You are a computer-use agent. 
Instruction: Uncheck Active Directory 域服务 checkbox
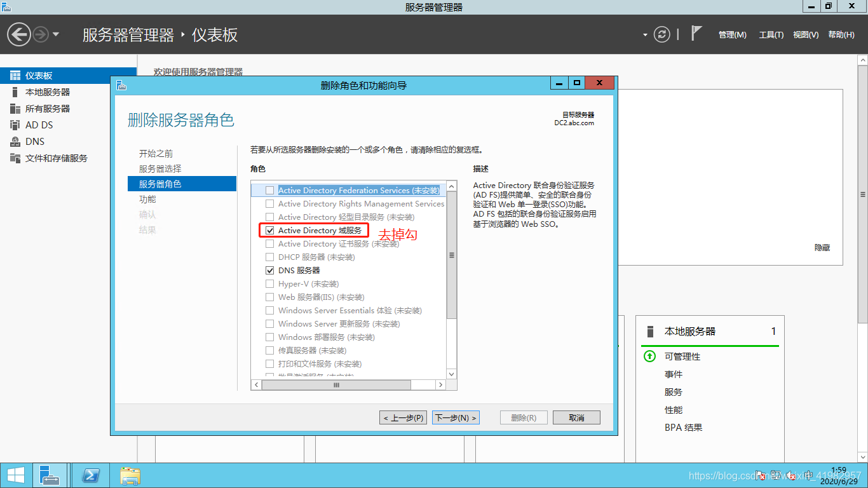point(269,230)
